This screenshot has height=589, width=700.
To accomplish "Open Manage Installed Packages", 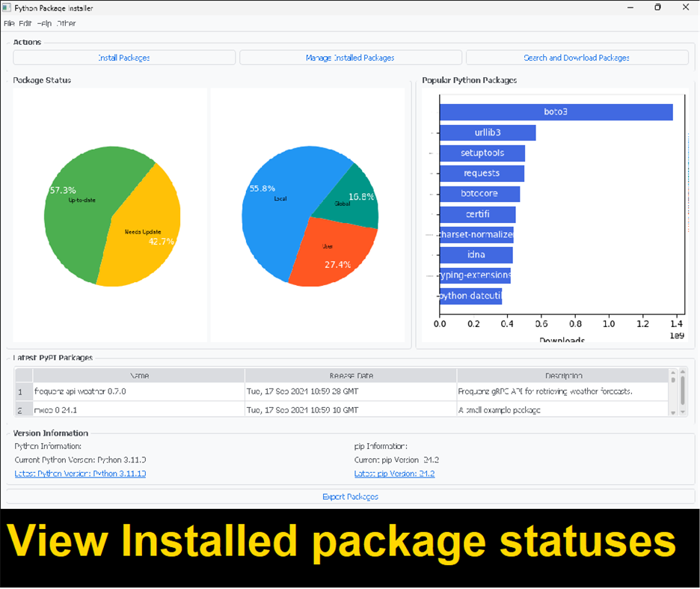I will 350,57.
